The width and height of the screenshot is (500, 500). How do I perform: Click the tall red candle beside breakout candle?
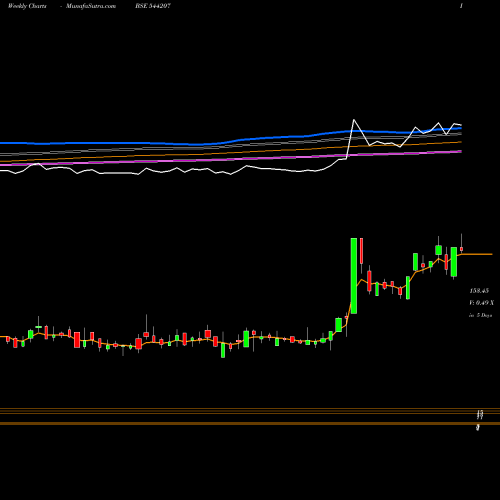361,251
